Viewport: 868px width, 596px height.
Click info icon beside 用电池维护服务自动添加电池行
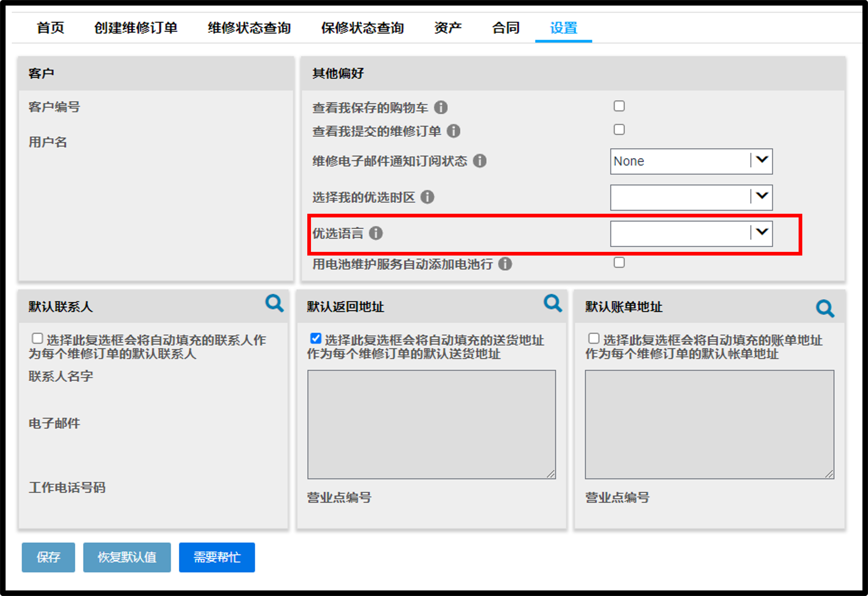point(505,264)
